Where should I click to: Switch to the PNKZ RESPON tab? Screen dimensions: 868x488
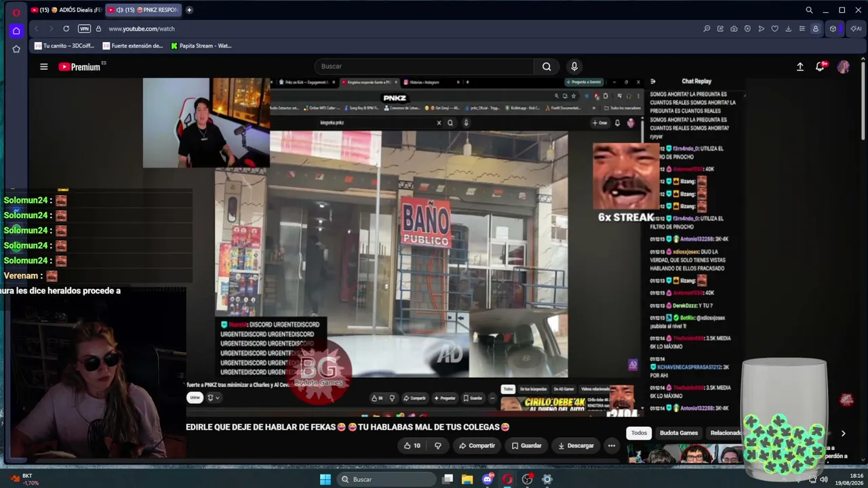143,10
